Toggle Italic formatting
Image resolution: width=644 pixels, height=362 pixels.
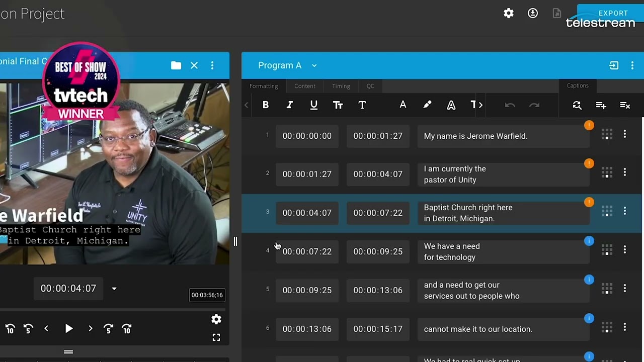click(x=290, y=105)
